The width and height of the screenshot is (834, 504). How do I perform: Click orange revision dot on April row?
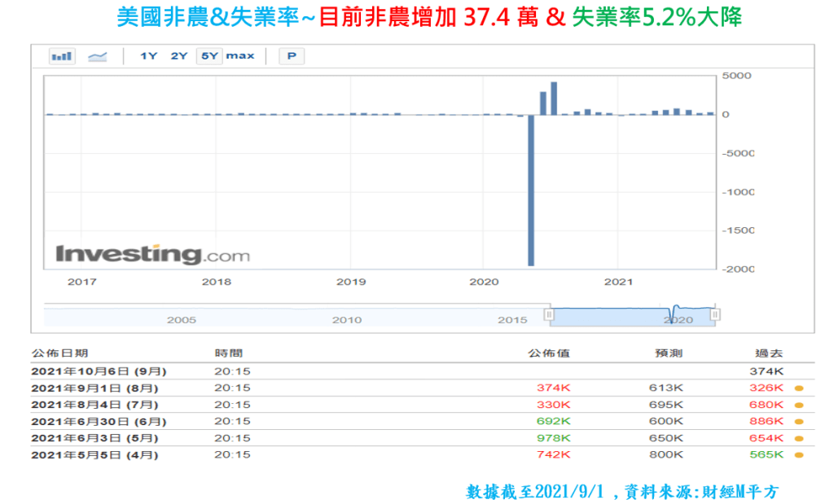coord(799,455)
